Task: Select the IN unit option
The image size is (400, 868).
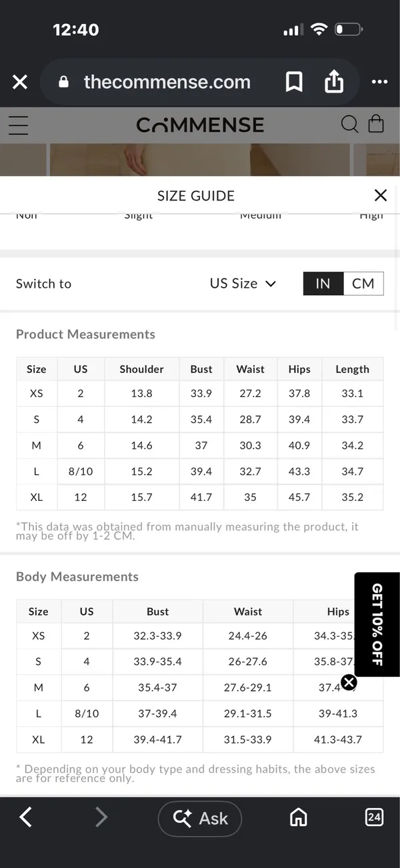Action: [x=323, y=283]
